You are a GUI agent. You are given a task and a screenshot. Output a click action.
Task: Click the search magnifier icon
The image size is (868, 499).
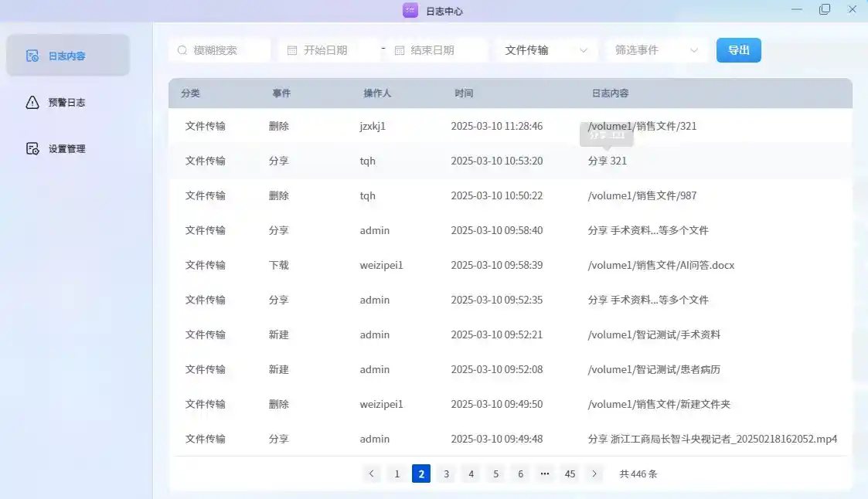tap(182, 50)
